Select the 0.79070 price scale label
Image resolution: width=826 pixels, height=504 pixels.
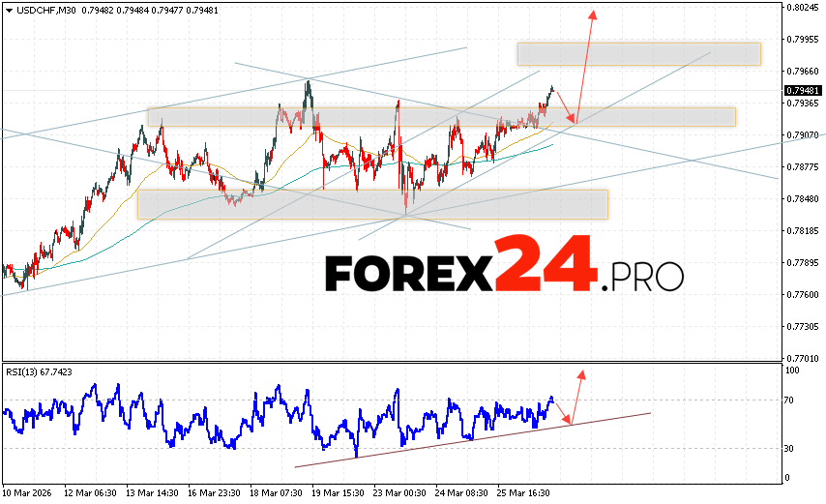(802, 135)
